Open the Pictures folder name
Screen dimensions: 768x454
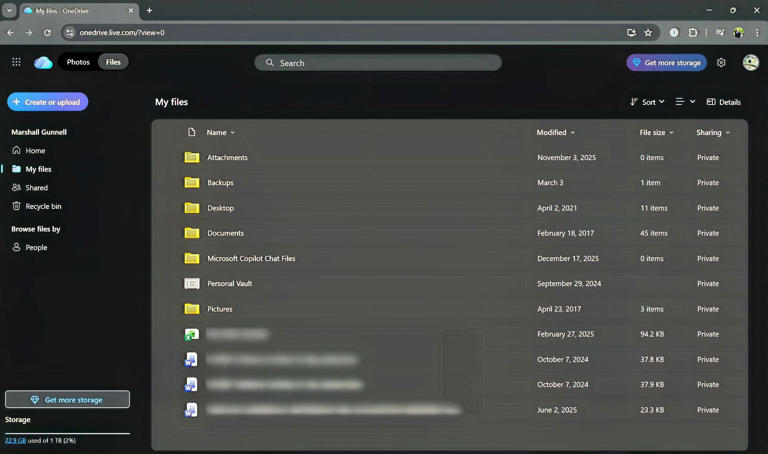220,309
